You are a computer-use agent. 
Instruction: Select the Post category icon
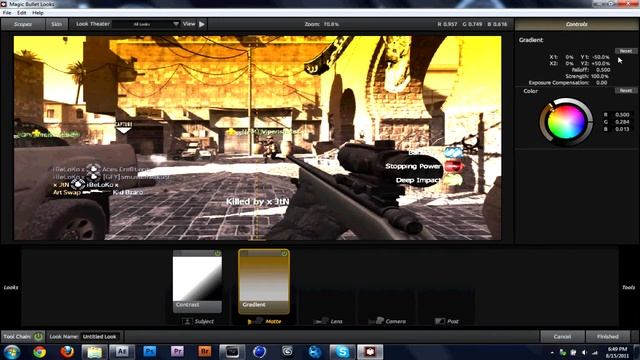click(440, 322)
